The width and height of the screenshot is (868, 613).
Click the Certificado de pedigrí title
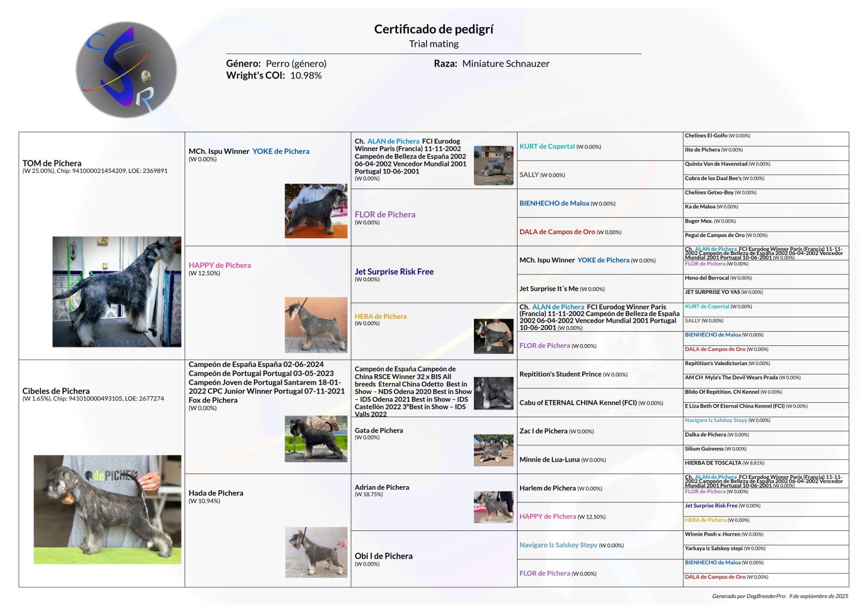(433, 29)
